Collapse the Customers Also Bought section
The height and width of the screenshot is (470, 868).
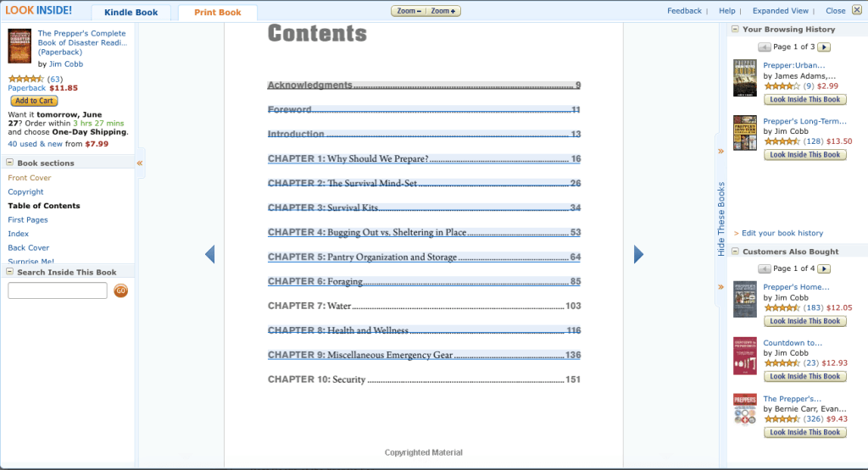pyautogui.click(x=735, y=251)
